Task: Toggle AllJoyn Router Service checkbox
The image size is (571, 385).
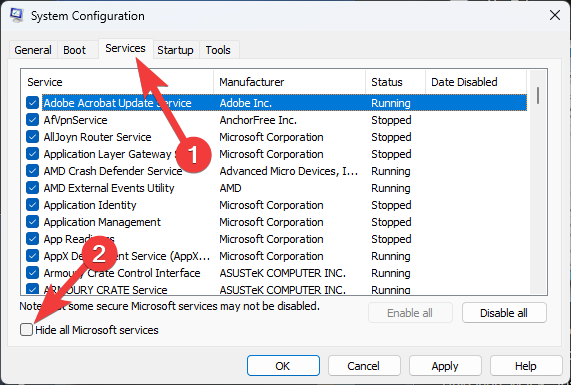Action: (32, 137)
